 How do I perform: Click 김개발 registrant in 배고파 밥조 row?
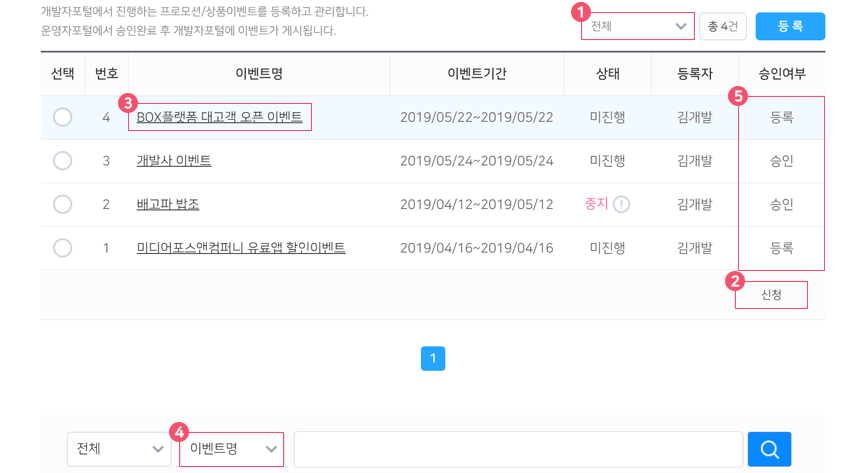[x=695, y=204]
